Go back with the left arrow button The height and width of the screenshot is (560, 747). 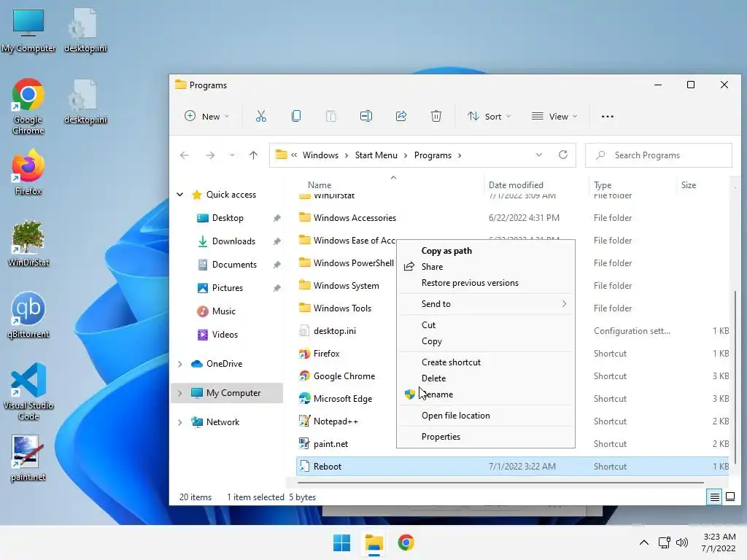(x=185, y=155)
